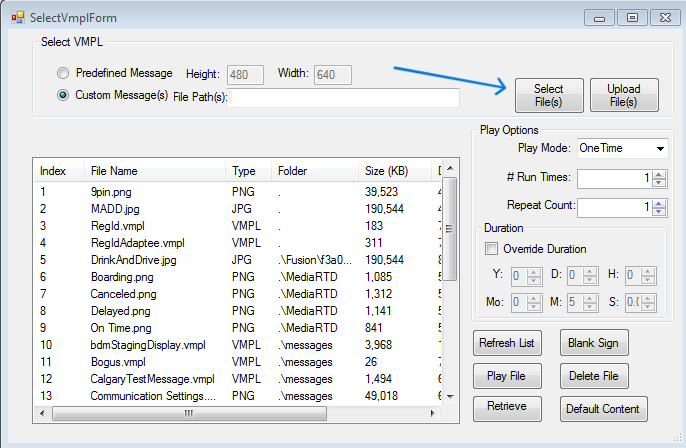Select the MADD.jpg file row
The width and height of the screenshot is (686, 448).
click(114, 209)
